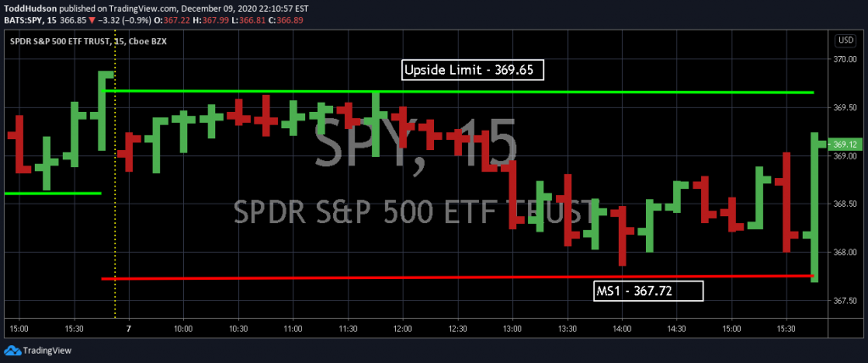Click the 11:30 time axis label
868x363 pixels.
[348, 328]
